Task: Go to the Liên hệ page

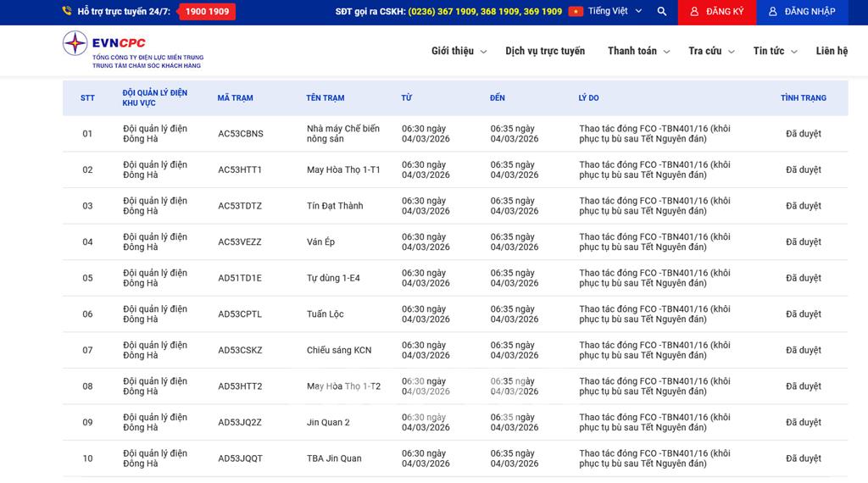Action: click(831, 51)
